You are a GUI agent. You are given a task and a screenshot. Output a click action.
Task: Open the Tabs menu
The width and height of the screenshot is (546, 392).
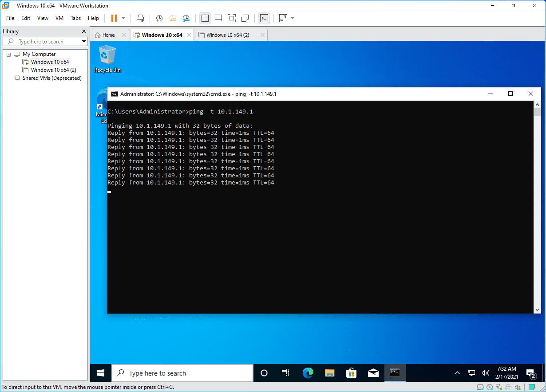76,18
